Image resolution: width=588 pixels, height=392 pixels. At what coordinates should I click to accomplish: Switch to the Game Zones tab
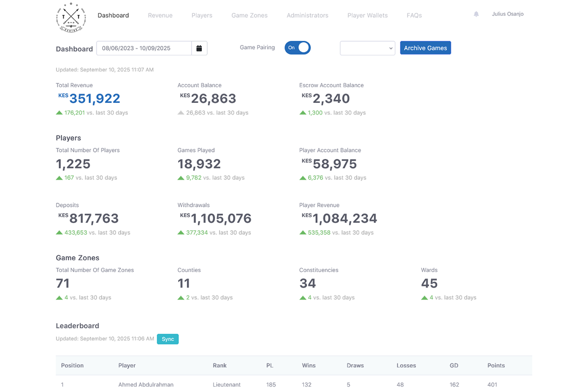click(249, 15)
